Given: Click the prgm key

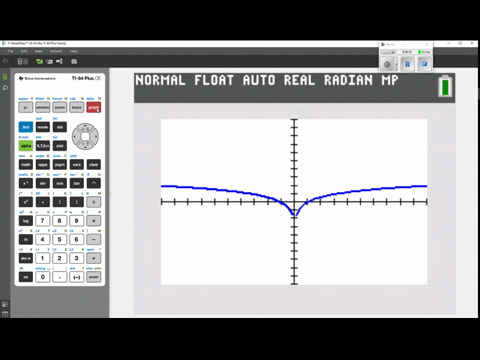Looking at the screenshot, I should coord(60,164).
